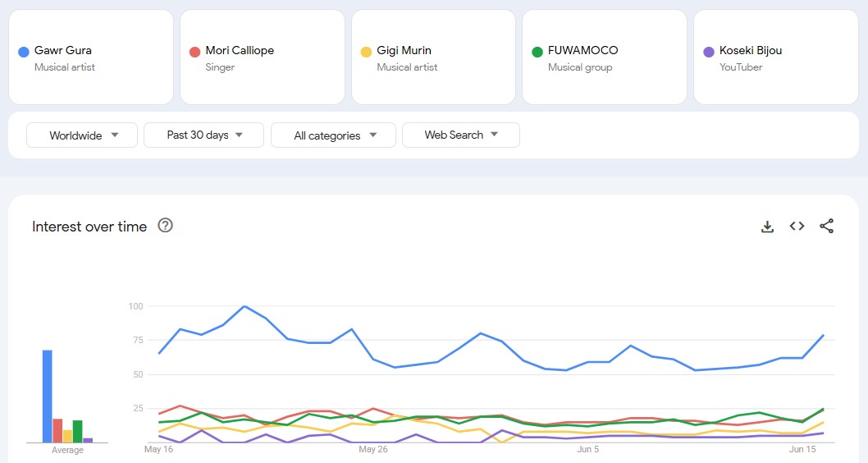Open help tooltip beside Interest over time
The width and height of the screenshot is (868, 463).
pos(165,226)
